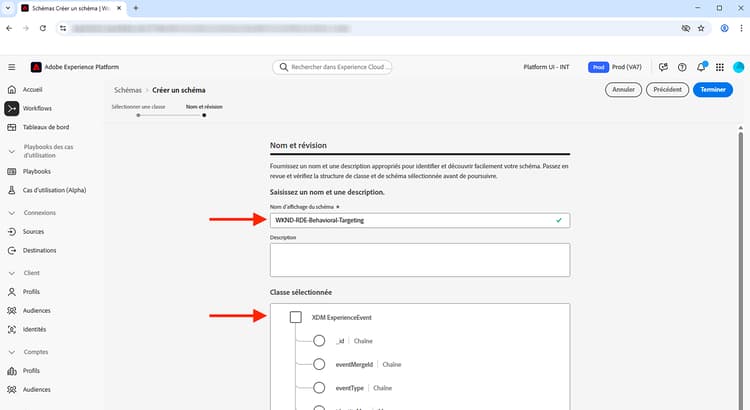
Task: Select the Nom et révision step
Action: pos(204,111)
